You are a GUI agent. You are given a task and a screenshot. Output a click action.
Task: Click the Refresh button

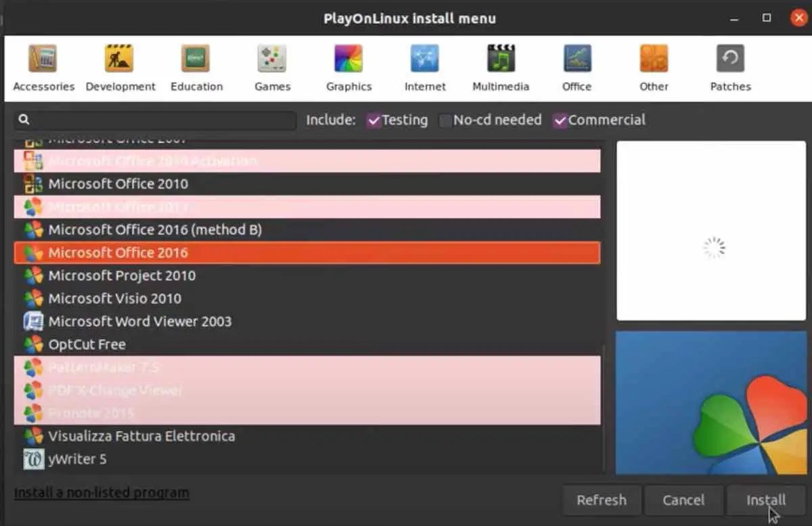click(601, 500)
